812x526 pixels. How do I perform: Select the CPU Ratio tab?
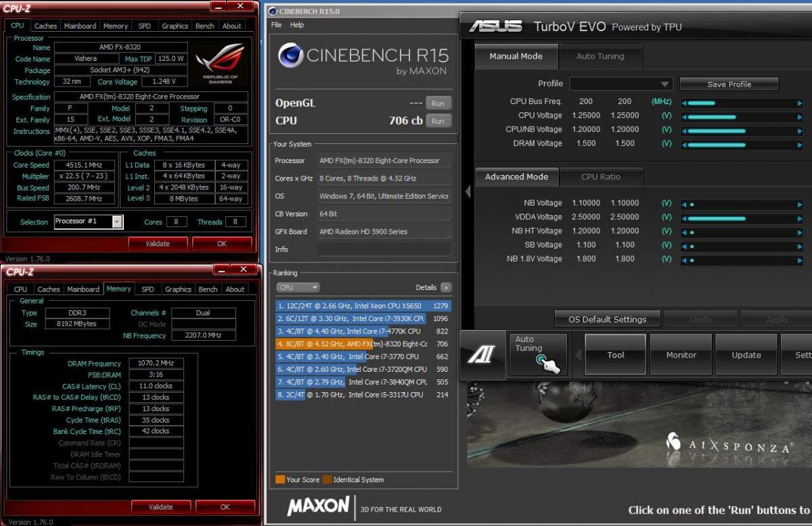[x=601, y=177]
